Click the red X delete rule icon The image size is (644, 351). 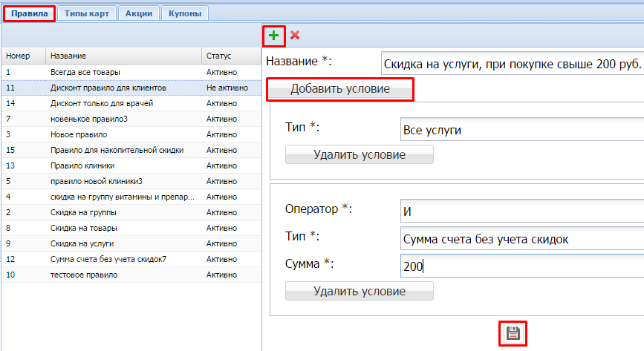click(295, 35)
